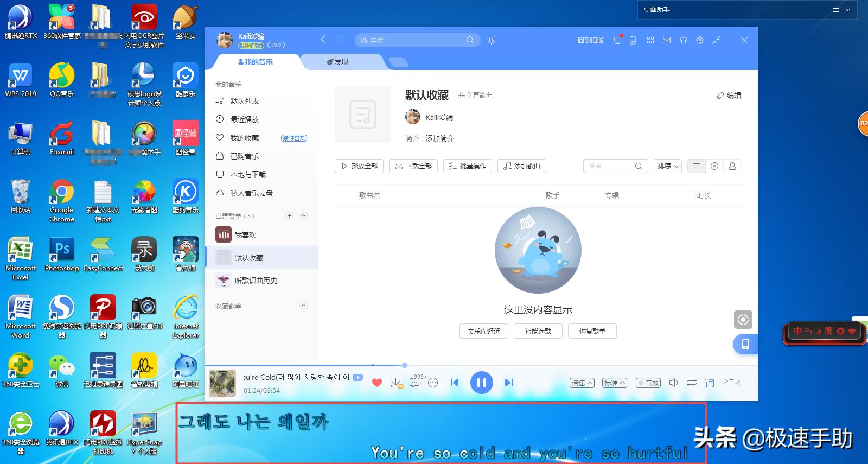The image size is (868, 464).
Task: Open the app tools grid icon
Action: 650,40
